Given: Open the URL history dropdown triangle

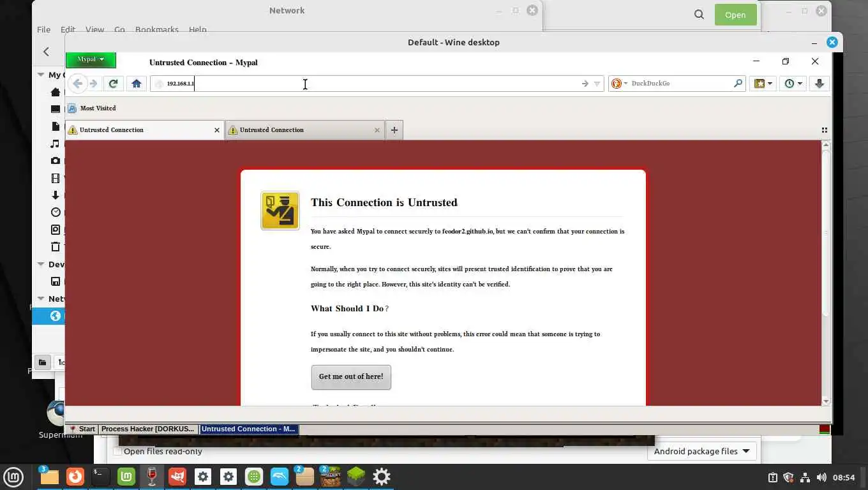Looking at the screenshot, I should tap(597, 84).
